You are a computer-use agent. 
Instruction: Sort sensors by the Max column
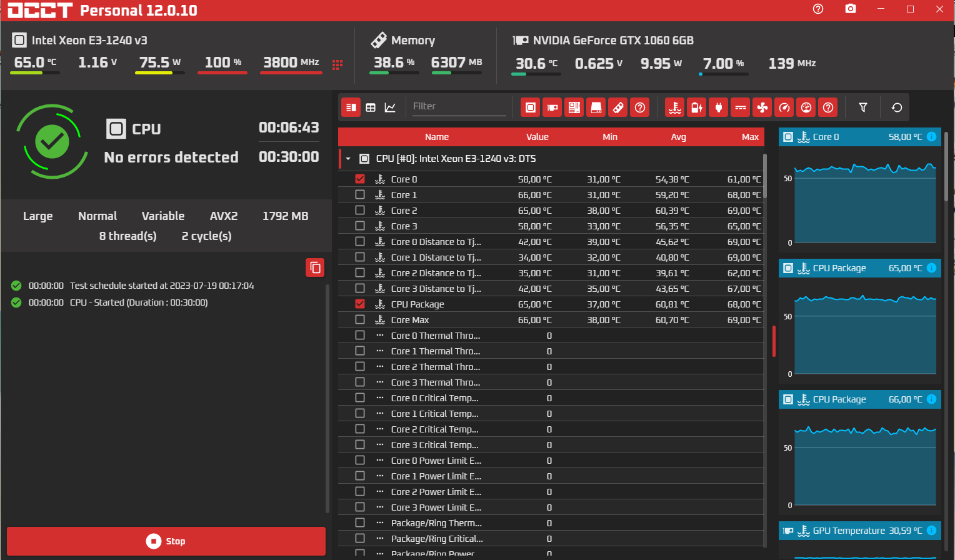(x=751, y=137)
